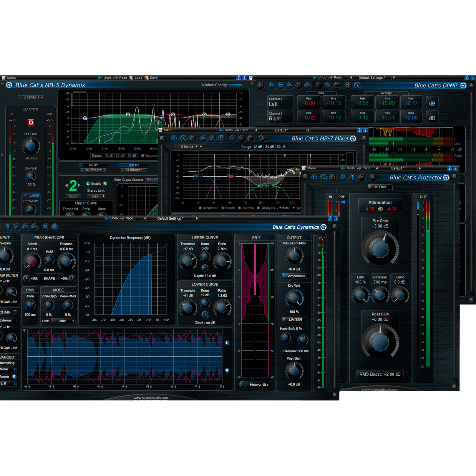The height and width of the screenshot is (476, 476).
Task: Click MB-5 Dynamix Dry-Wet knob
Action: point(31,176)
